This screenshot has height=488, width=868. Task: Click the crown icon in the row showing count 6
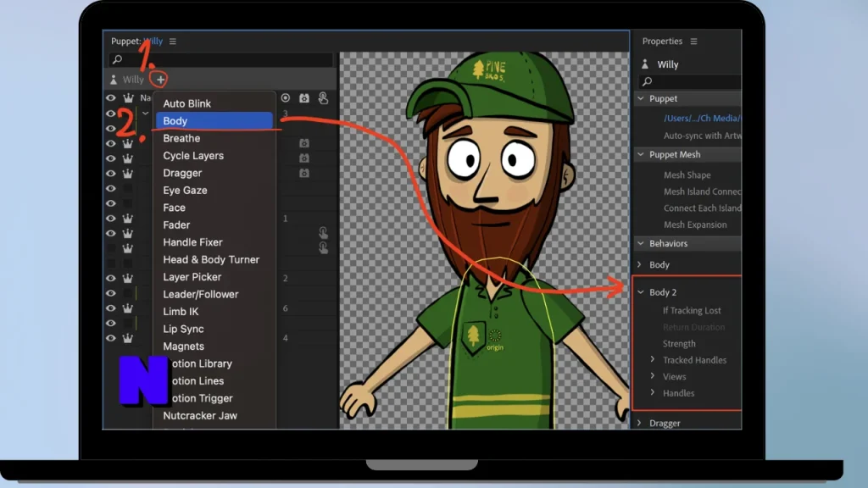tap(128, 308)
